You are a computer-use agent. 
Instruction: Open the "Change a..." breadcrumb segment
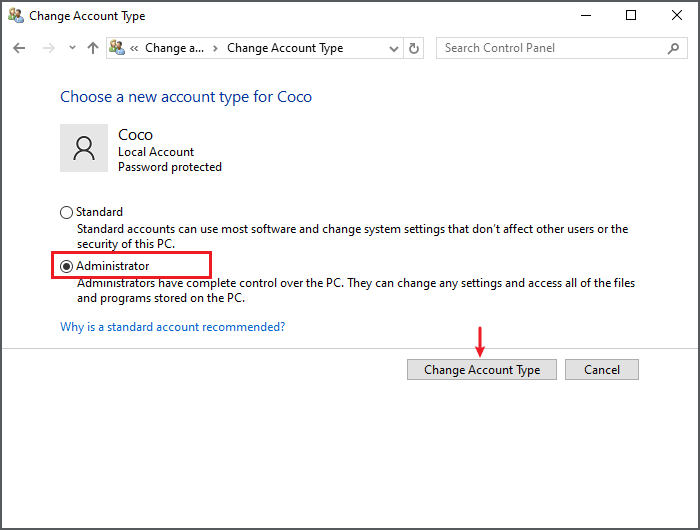[174, 48]
